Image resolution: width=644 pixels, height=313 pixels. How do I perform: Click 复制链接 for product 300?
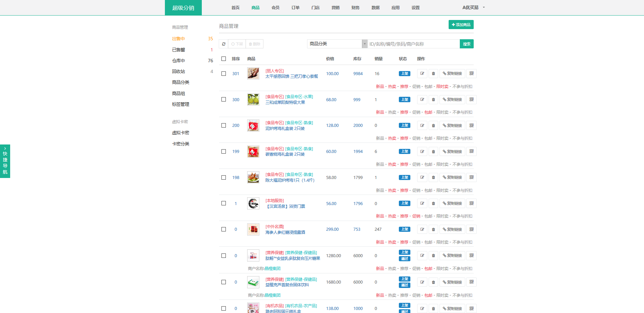tap(452, 99)
